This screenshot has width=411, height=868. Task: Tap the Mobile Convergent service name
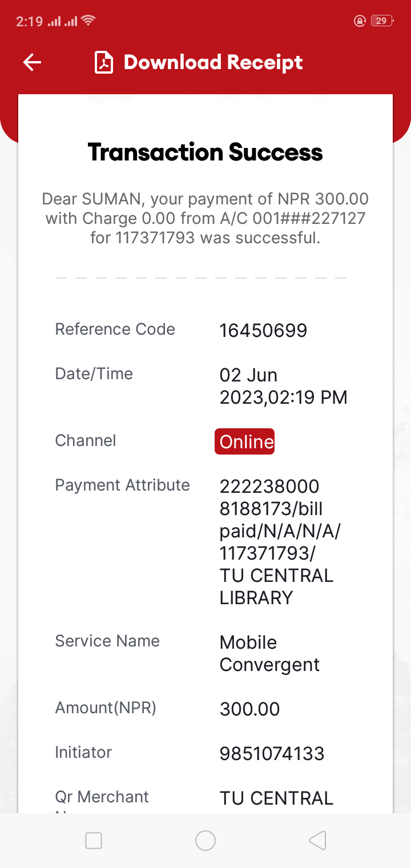point(269,653)
